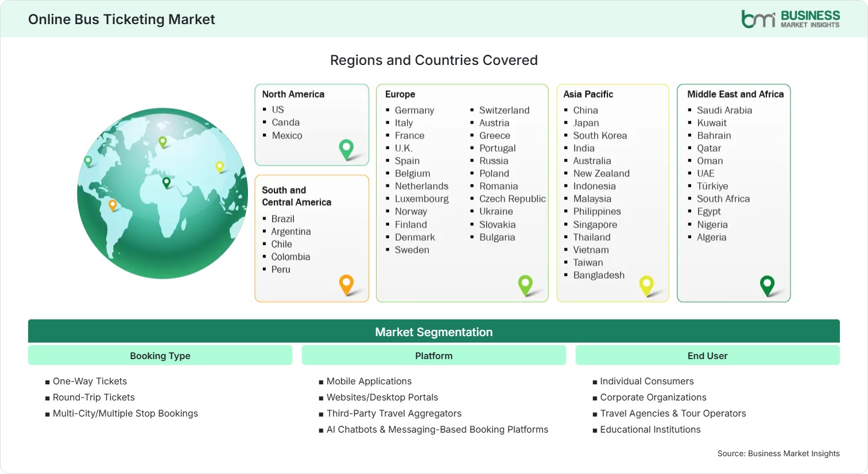The height and width of the screenshot is (474, 868).
Task: Click the green North America card pin
Action: (x=346, y=149)
